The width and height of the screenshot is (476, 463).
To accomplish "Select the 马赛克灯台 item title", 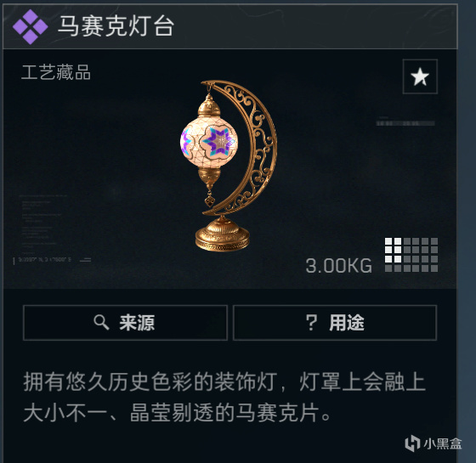I will pos(116,26).
